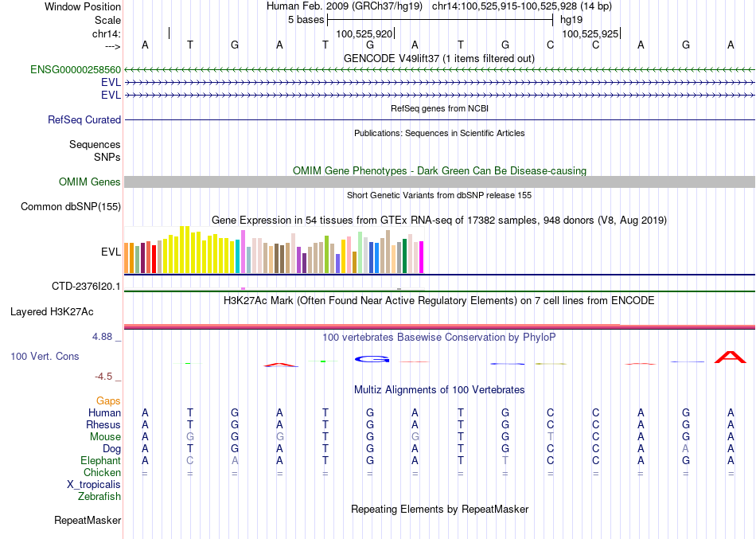Select the Layered H3K27Ac track label
This screenshot has width=756, height=539.
(x=52, y=312)
